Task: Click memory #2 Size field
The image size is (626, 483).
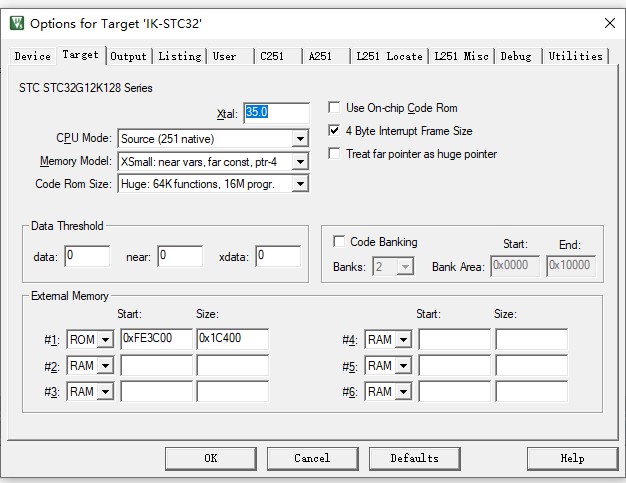Action: click(232, 365)
